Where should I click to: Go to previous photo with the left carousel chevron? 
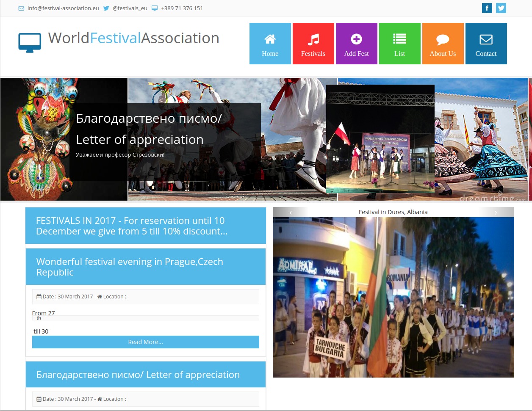[291, 212]
